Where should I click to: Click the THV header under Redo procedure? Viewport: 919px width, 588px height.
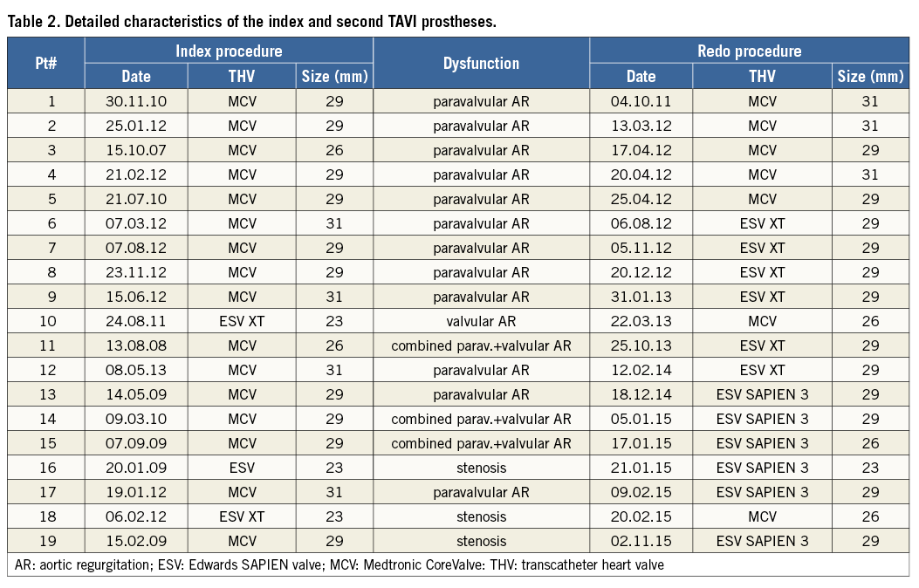[762, 76]
